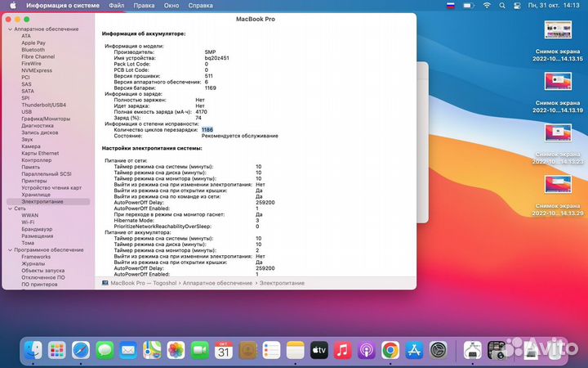Open System Preferences gear in Dock
This screenshot has height=368, width=588.
pyautogui.click(x=438, y=350)
